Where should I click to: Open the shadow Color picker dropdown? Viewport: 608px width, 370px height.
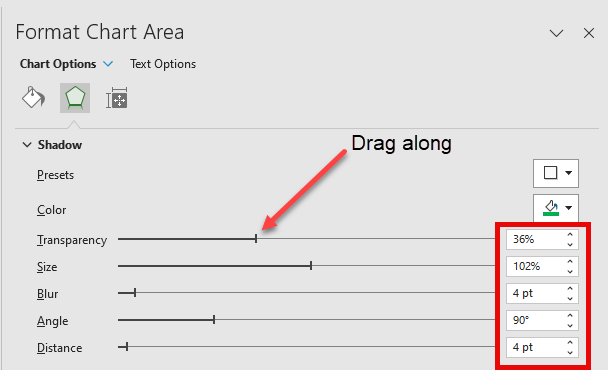click(x=556, y=208)
